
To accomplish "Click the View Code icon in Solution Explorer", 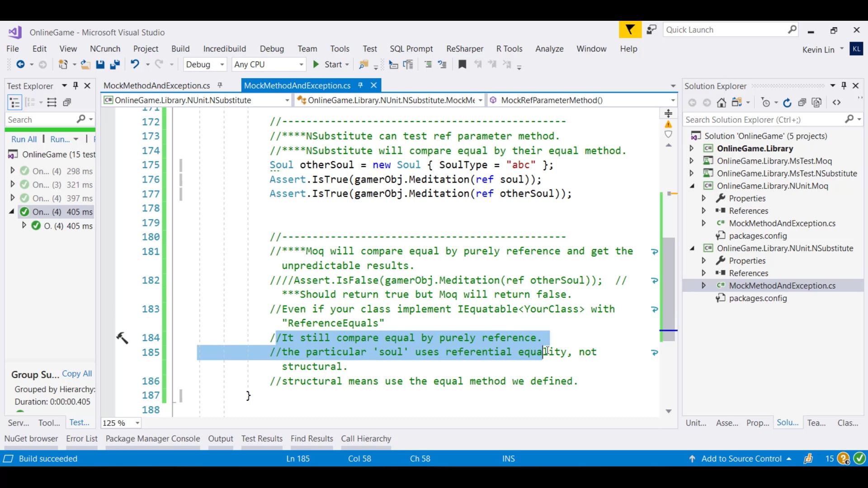I will pyautogui.click(x=837, y=103).
